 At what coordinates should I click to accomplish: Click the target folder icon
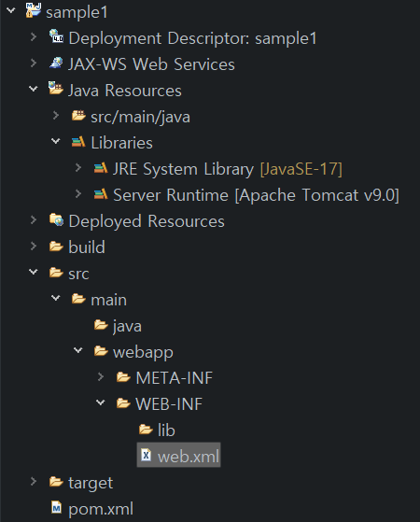[x=56, y=482]
